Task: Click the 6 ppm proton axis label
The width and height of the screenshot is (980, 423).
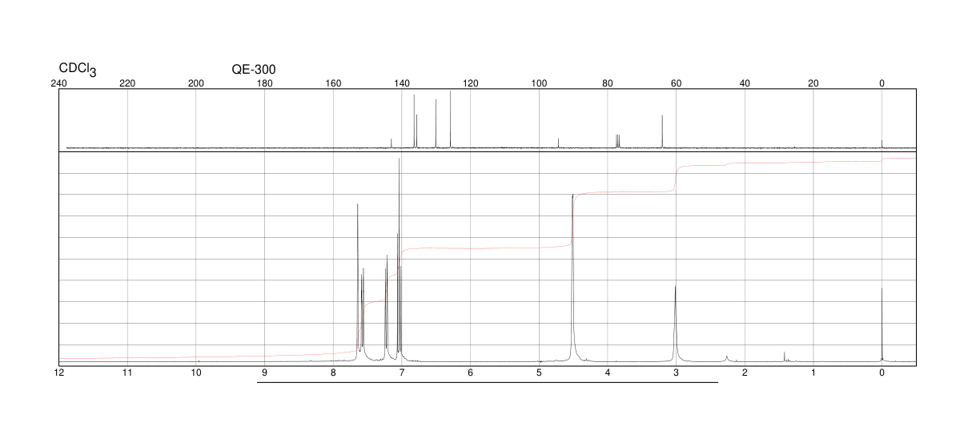Action: 471,373
